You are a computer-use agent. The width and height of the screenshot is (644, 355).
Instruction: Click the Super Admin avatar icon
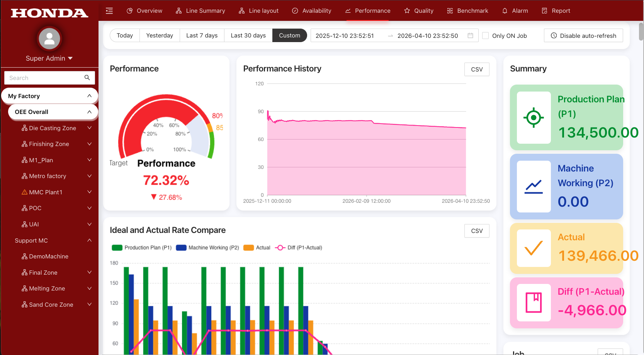[49, 39]
